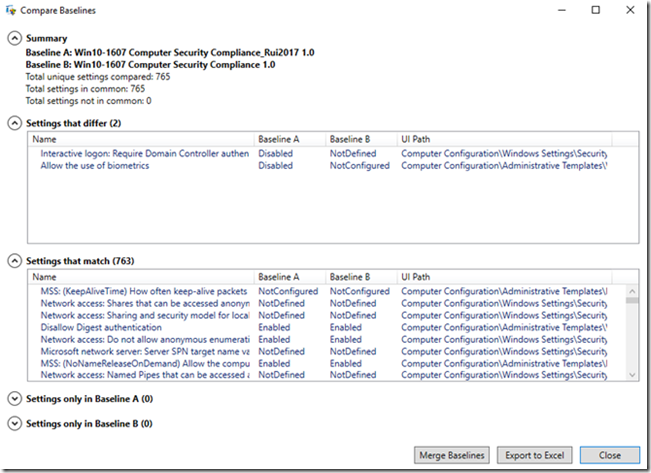This screenshot has height=473, width=651.
Task: Click Disabled Baseline A value for biometrics
Action: click(x=275, y=166)
